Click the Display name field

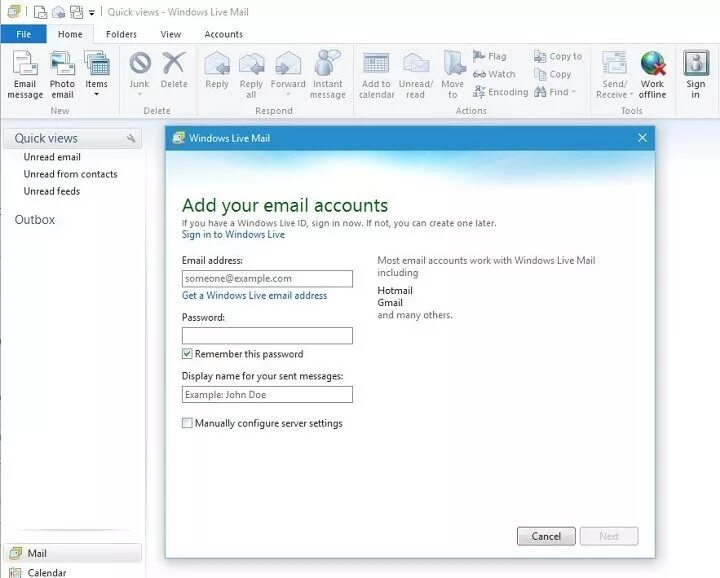click(267, 394)
